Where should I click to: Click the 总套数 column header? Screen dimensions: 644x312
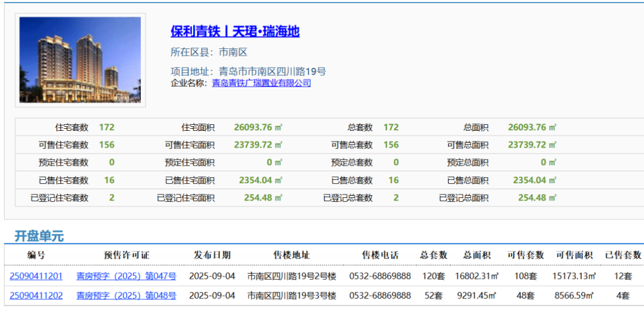tap(434, 255)
